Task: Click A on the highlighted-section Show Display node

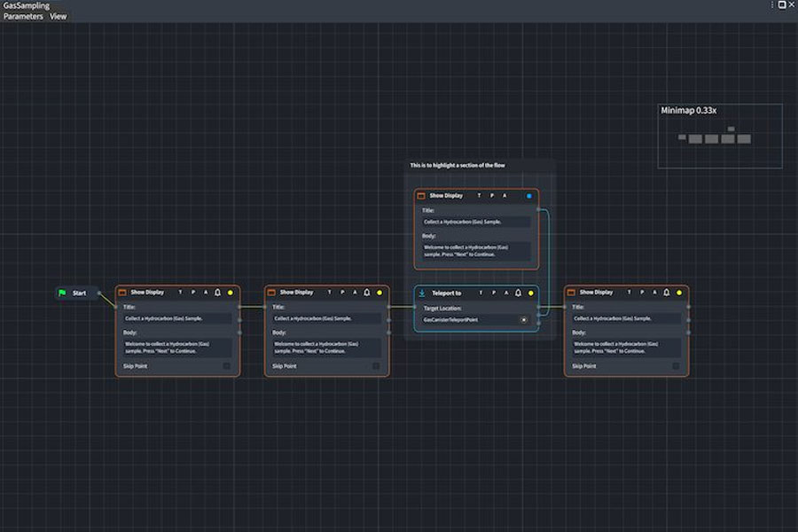Action: (505, 195)
